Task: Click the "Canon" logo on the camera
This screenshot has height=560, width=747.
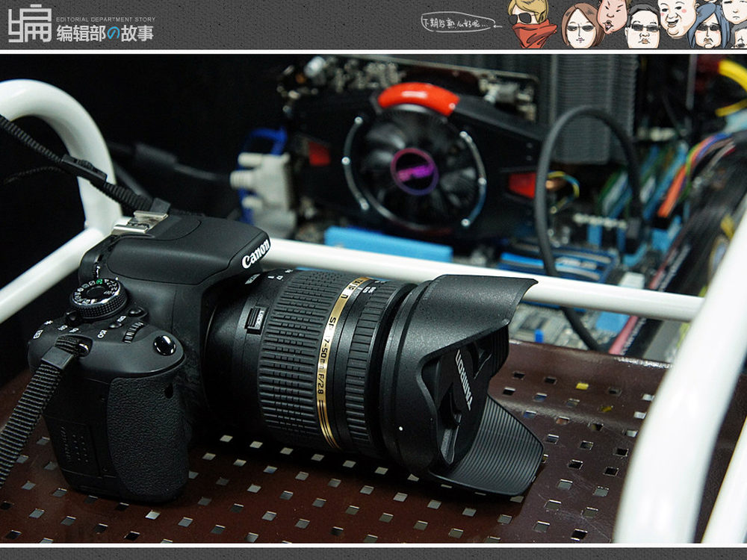Action: pos(255,254)
